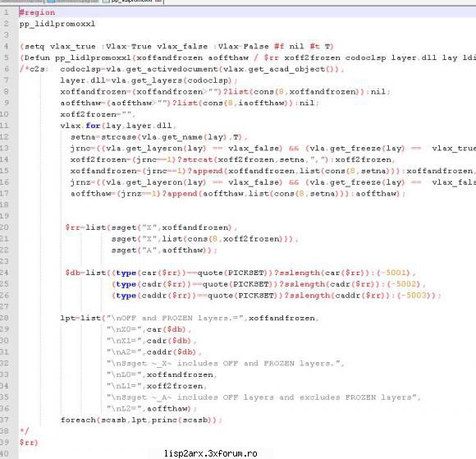Click ssget("X",list(cons(8,xoff2frozen))) line
Image resolution: width=476 pixels, height=459 pixels.
[205, 239]
